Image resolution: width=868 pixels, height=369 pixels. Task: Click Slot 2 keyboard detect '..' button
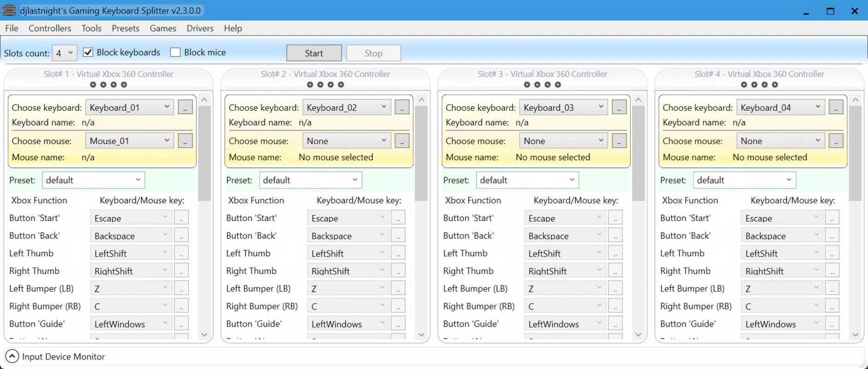[402, 107]
